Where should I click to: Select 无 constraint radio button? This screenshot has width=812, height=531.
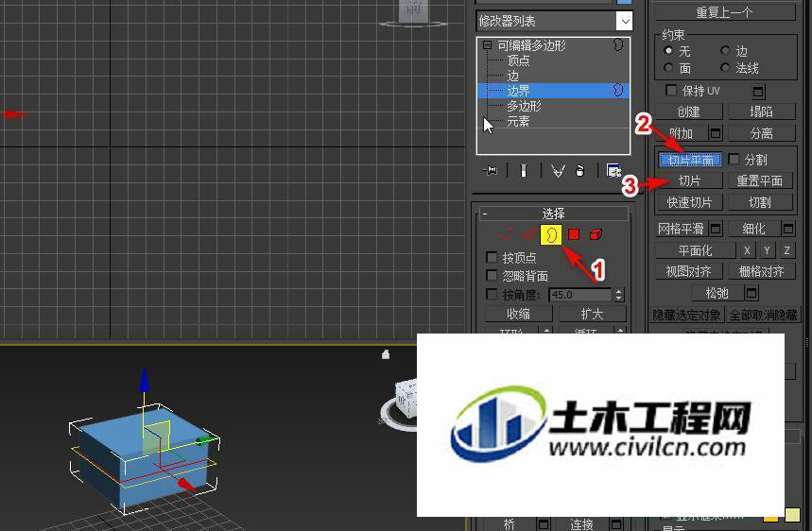pos(668,51)
